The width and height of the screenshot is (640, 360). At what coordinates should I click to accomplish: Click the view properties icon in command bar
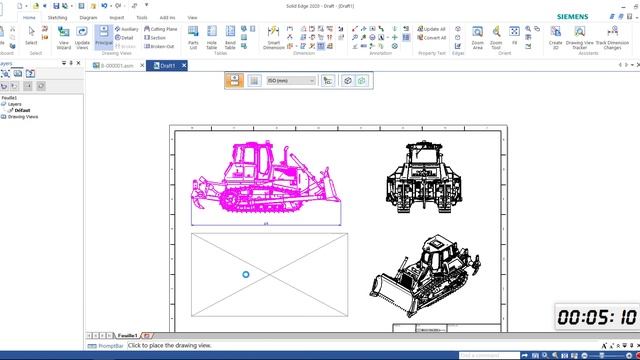(x=327, y=80)
